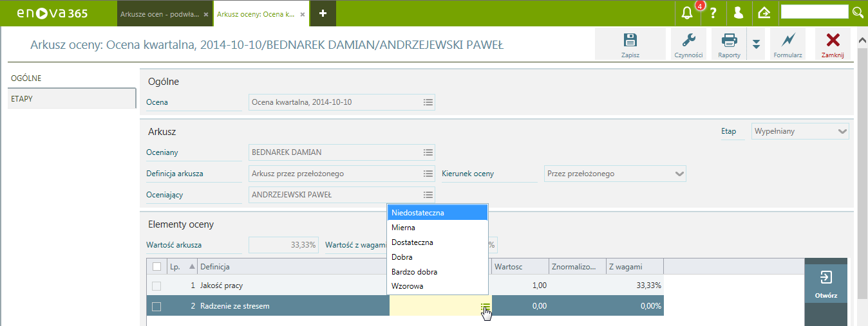This screenshot has height=326, width=868.
Task: Open the list picker for Definicja arkusza
Action: [428, 174]
